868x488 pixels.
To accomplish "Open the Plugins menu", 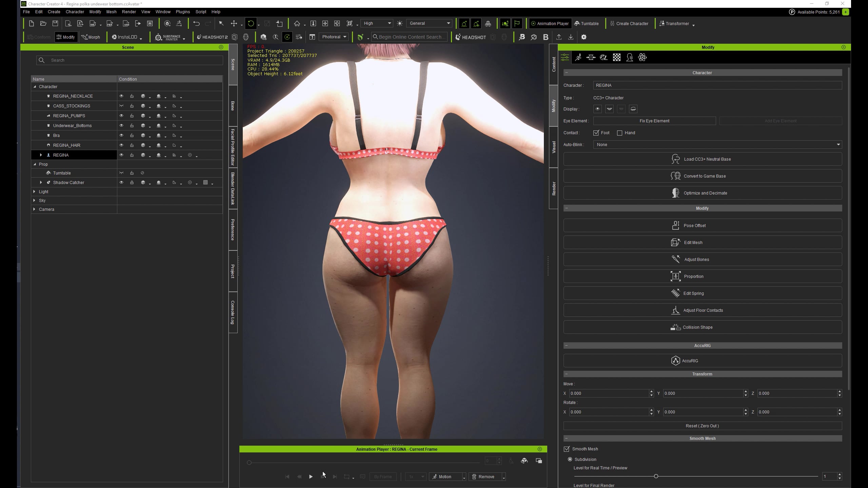I will click(183, 12).
